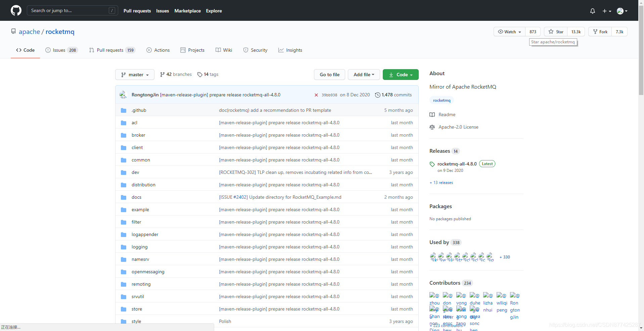The height and width of the screenshot is (331, 644).
Task: Switch to the Actions tab
Action: pyautogui.click(x=158, y=50)
